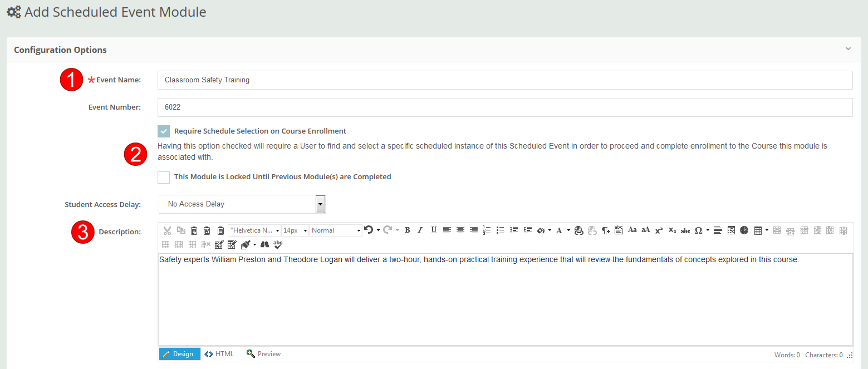Run spell check with the ABC checkmark icon
Image resolution: width=868 pixels, height=369 pixels.
pyautogui.click(x=277, y=244)
